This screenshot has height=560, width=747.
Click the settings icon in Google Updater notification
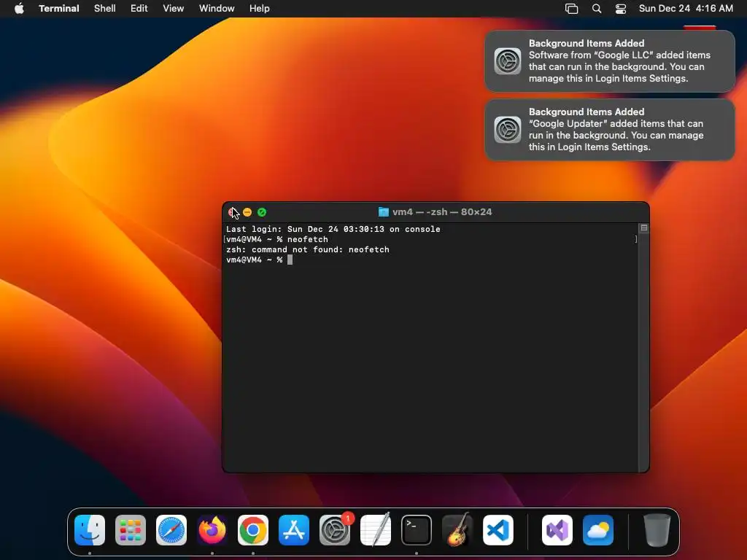click(x=508, y=130)
